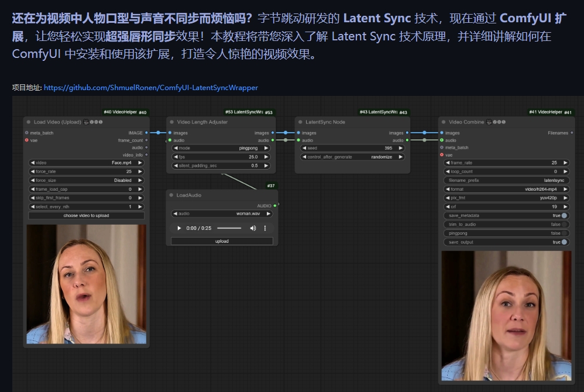Click the #37 badge above LoadAudio
Image resolution: width=584 pixels, height=392 pixels.
coord(271,185)
